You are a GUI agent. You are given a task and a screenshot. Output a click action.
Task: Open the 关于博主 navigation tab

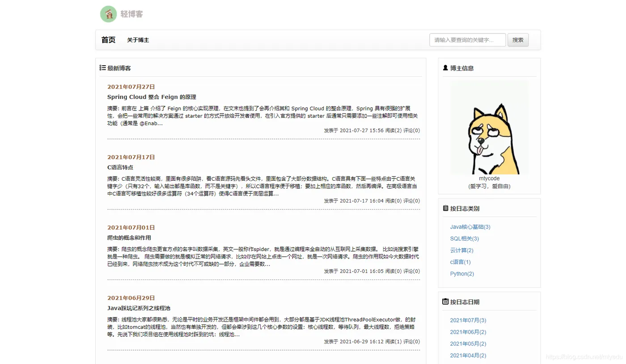click(x=138, y=40)
